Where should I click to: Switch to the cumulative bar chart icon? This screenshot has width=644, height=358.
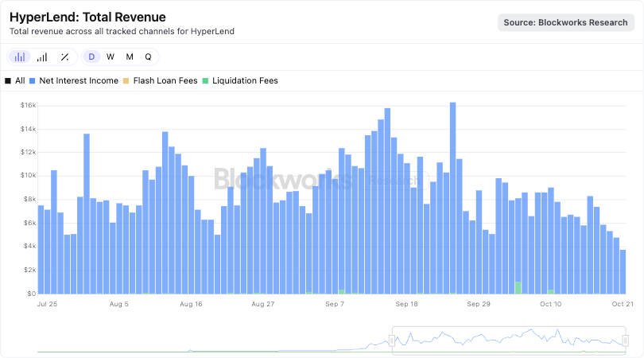[x=42, y=57]
